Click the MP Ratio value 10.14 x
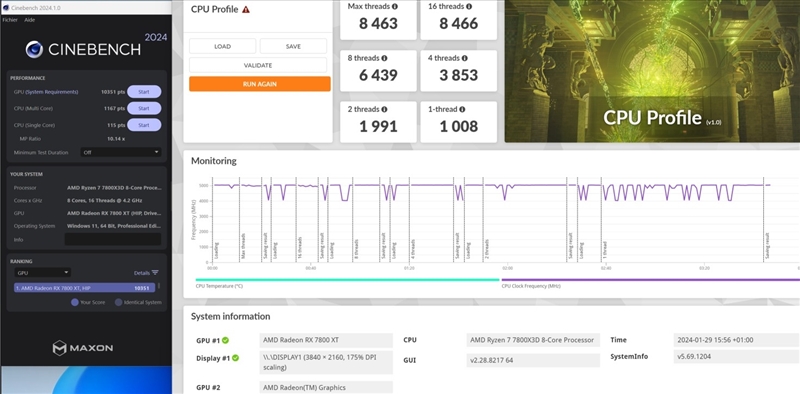The image size is (800, 394). (x=116, y=139)
